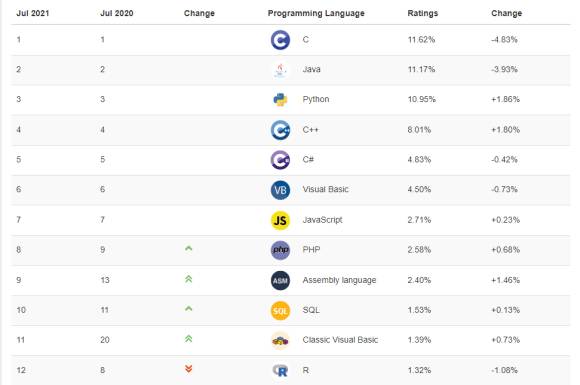Click the purple PHP logo icon
This screenshot has height=385, width=580.
[280, 250]
